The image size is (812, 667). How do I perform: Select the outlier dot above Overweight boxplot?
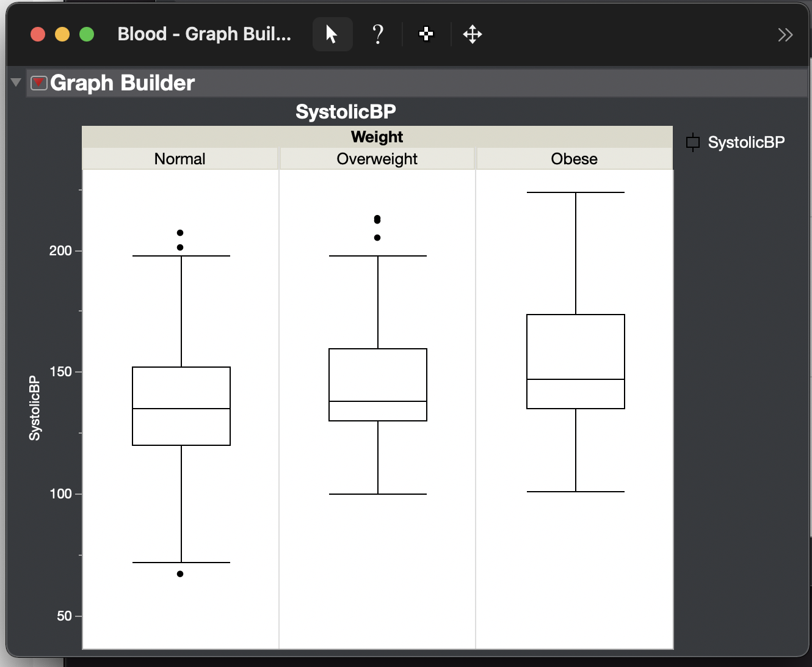coord(377,219)
